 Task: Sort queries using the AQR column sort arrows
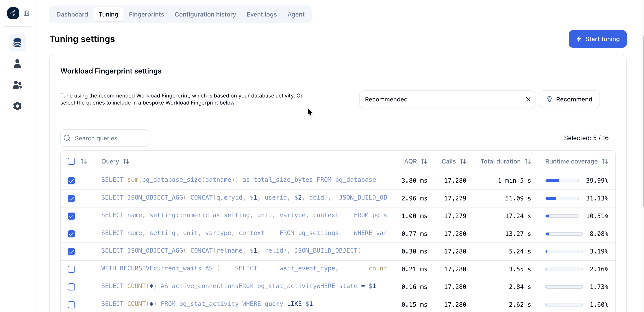point(424,161)
